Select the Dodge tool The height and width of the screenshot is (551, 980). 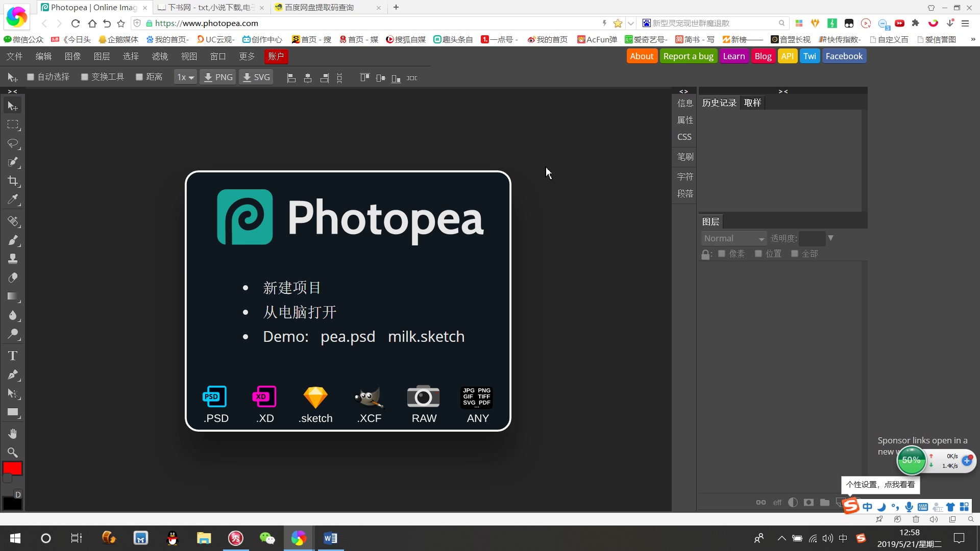(13, 334)
